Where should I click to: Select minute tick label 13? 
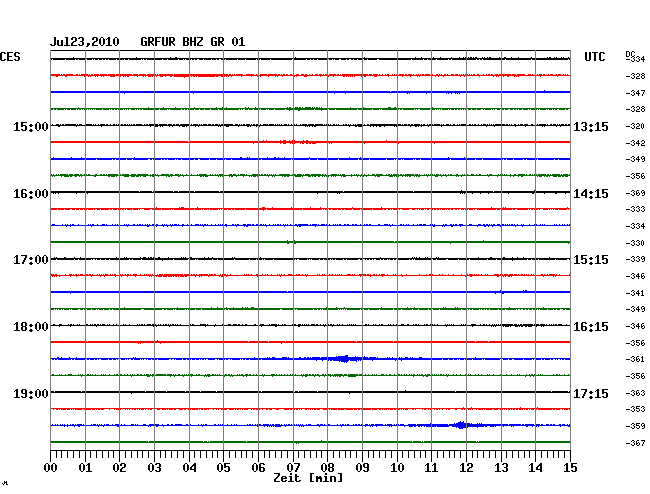tap(501, 468)
